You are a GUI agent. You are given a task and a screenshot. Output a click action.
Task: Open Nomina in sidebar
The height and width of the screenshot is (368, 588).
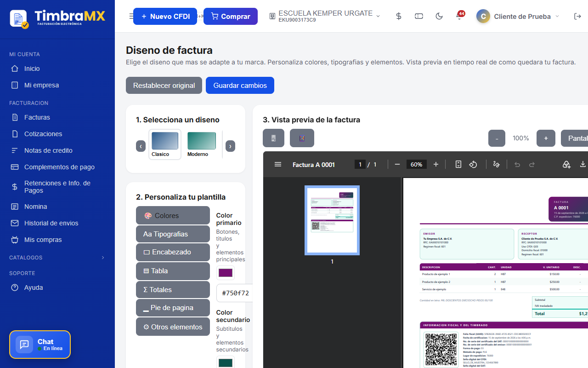[x=57, y=207]
